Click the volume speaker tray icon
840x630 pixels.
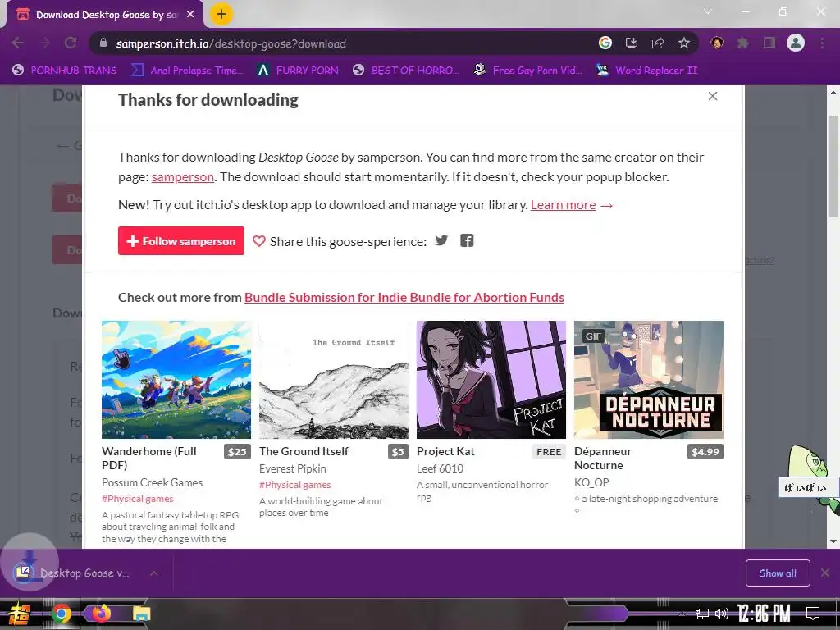point(722,614)
